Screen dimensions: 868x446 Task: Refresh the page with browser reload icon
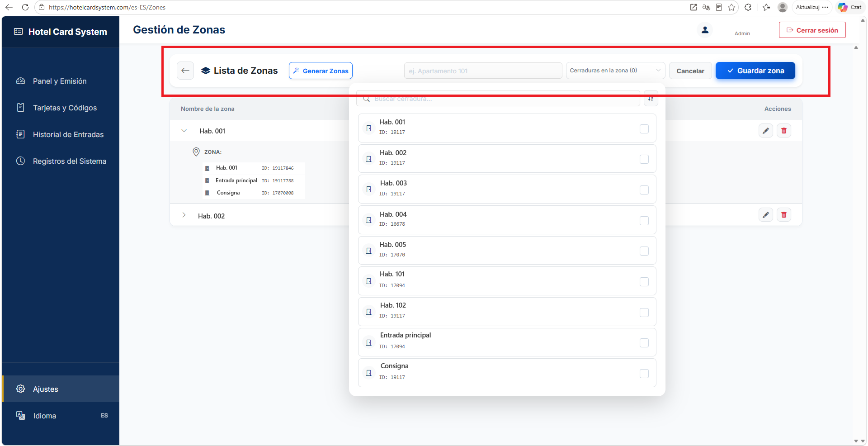25,7
